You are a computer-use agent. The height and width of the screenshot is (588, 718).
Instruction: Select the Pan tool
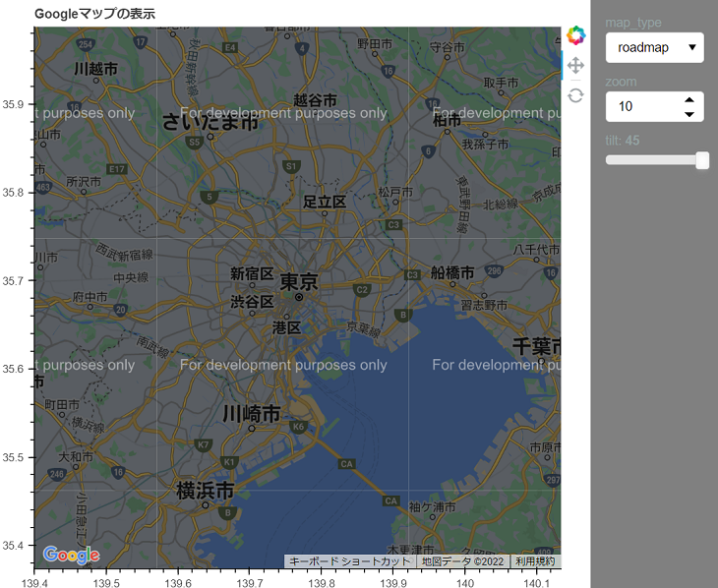(x=575, y=66)
